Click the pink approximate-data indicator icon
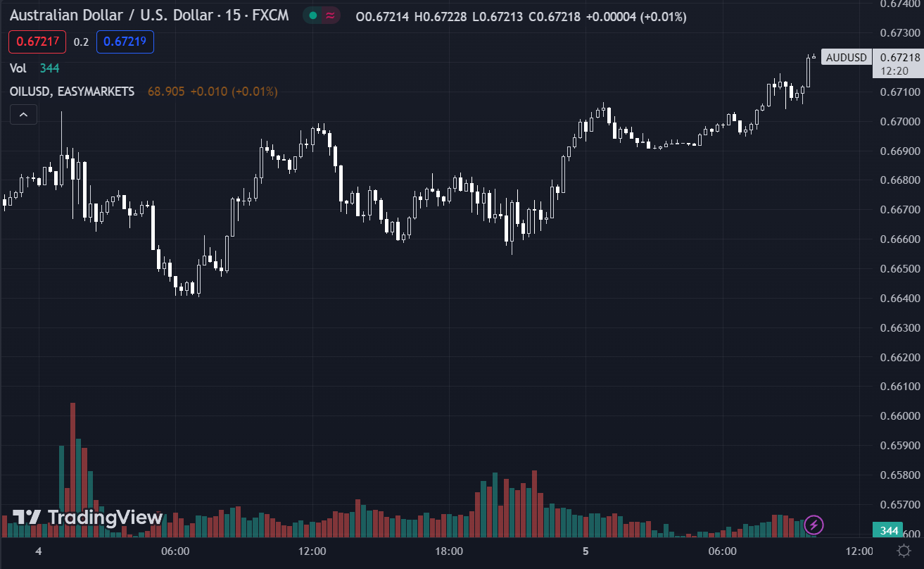Viewport: 924px width, 569px height. 330,15
